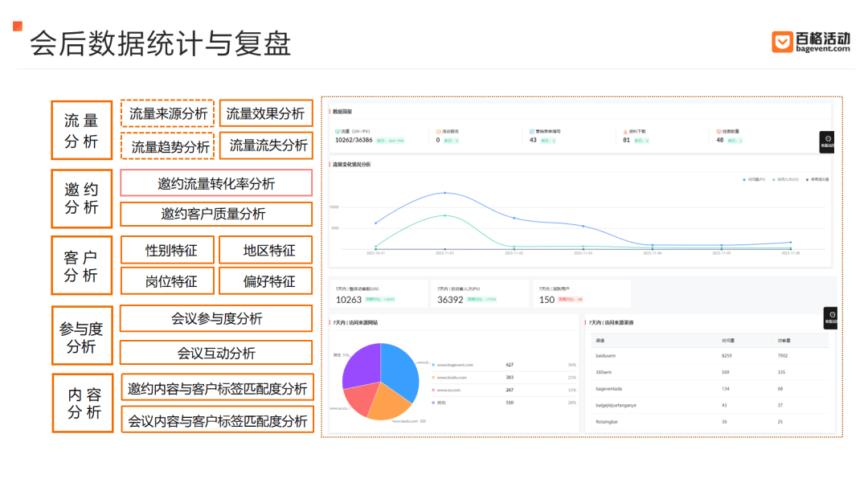Click the 10263 total visitors value

(349, 300)
